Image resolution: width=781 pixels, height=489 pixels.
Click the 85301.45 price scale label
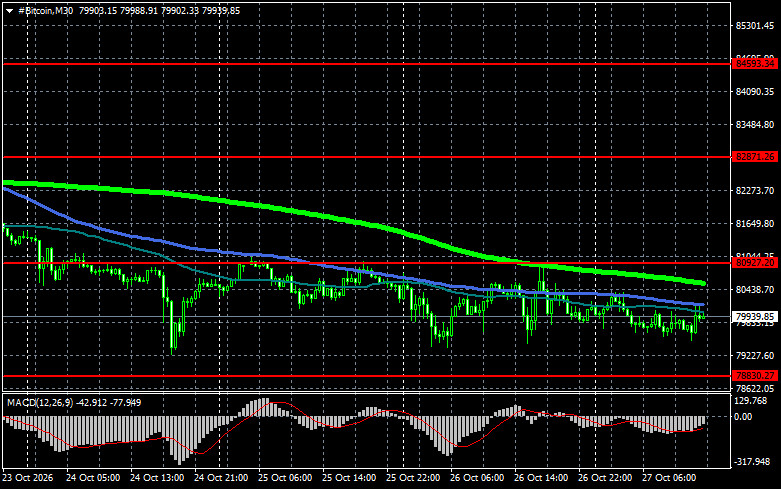pyautogui.click(x=755, y=26)
